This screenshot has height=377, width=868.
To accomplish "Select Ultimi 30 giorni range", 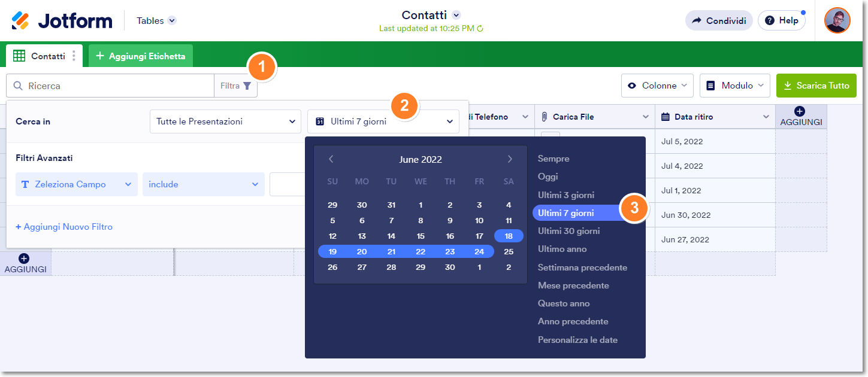I will point(568,231).
